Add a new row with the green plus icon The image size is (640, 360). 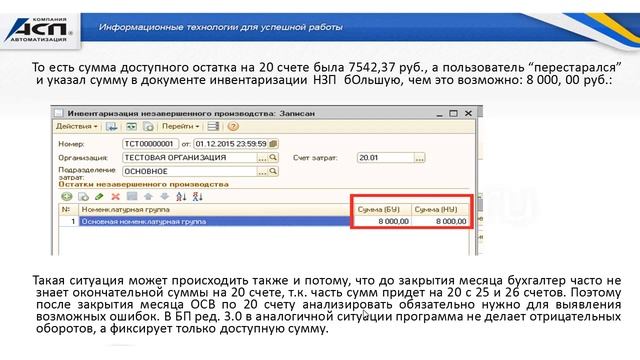coord(67,197)
